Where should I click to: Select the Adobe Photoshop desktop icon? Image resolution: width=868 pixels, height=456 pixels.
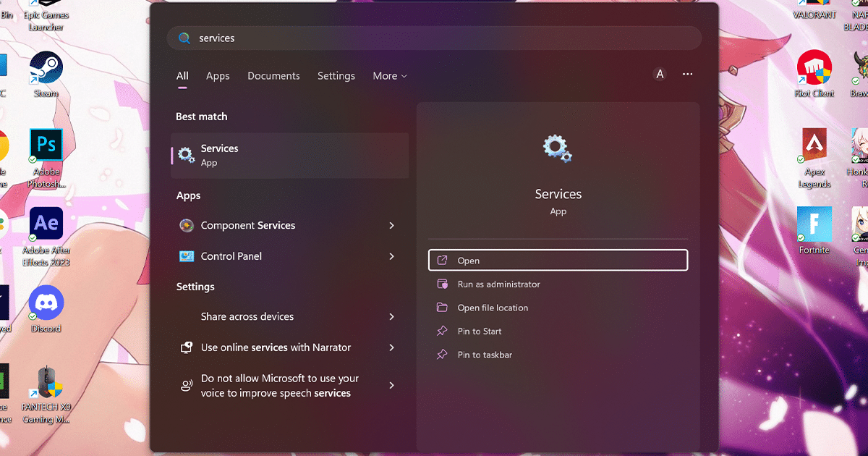point(46,145)
